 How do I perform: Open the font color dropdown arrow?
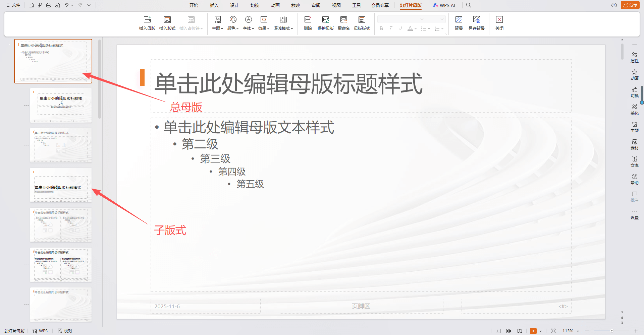(415, 28)
